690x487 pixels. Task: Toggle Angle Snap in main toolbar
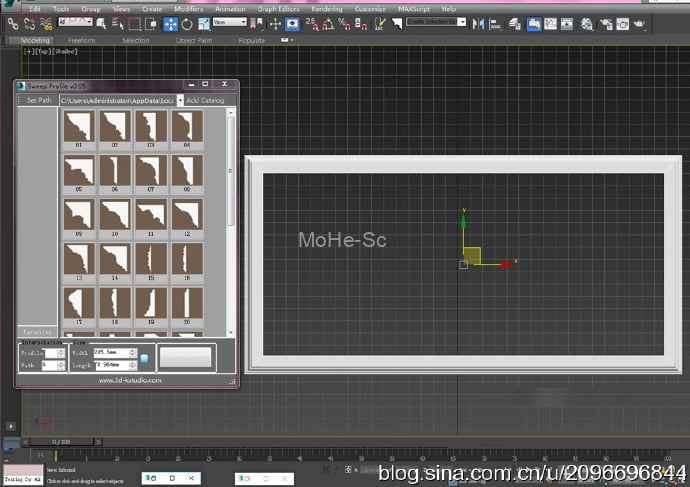[329, 23]
